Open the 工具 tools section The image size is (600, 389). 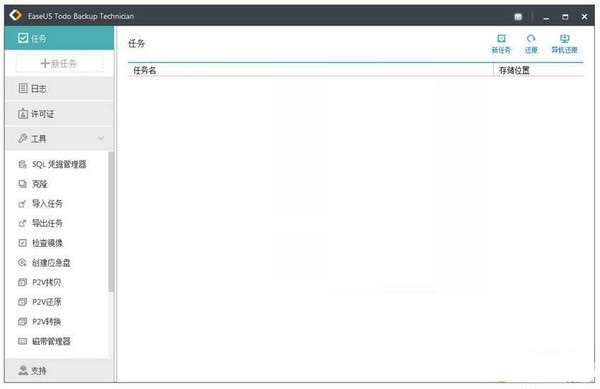click(59, 138)
